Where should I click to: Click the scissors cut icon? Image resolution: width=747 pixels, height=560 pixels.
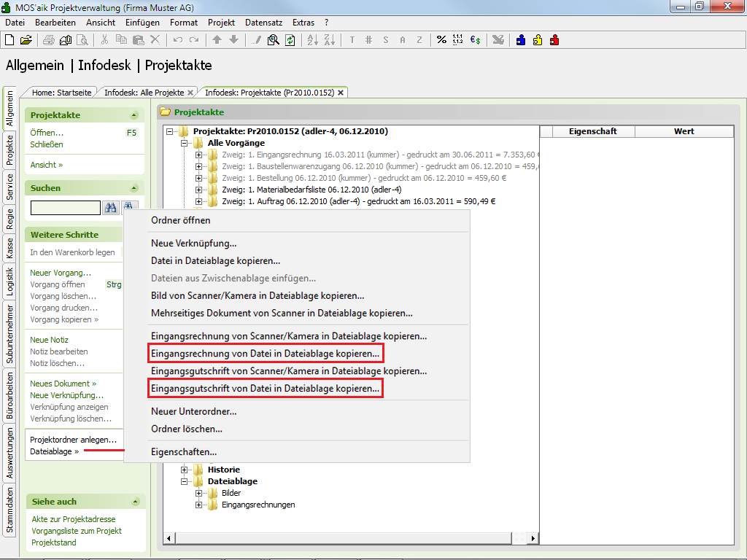tap(104, 40)
